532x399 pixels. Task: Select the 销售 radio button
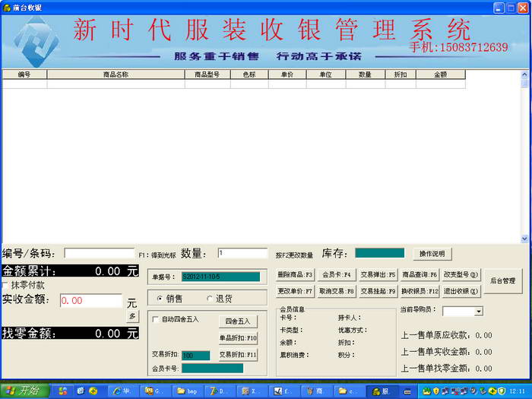160,299
